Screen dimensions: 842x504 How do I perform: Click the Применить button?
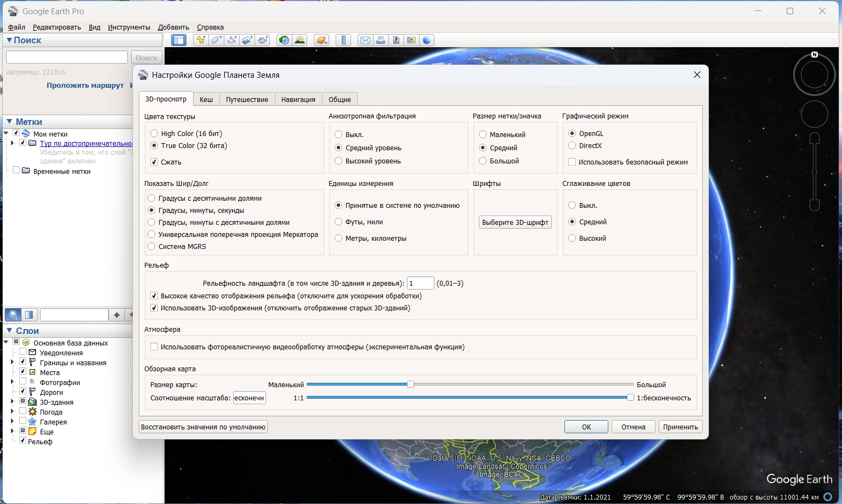pyautogui.click(x=680, y=427)
